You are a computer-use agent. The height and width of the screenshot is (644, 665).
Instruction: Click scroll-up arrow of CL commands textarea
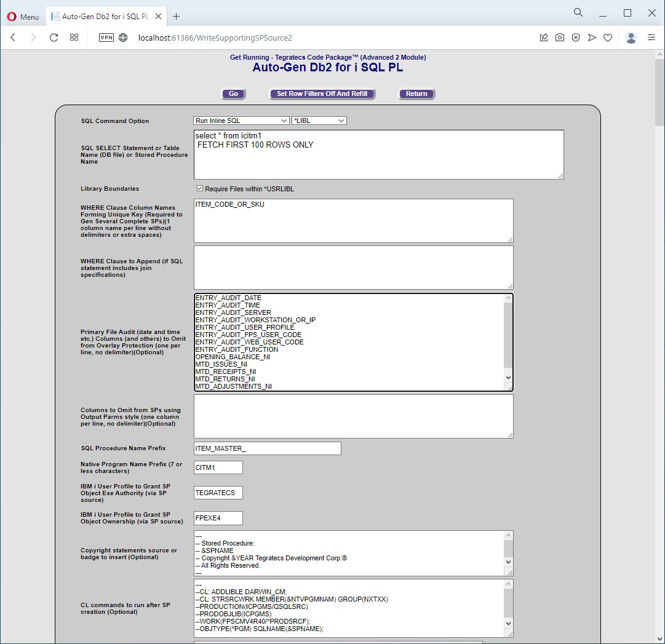click(x=509, y=584)
